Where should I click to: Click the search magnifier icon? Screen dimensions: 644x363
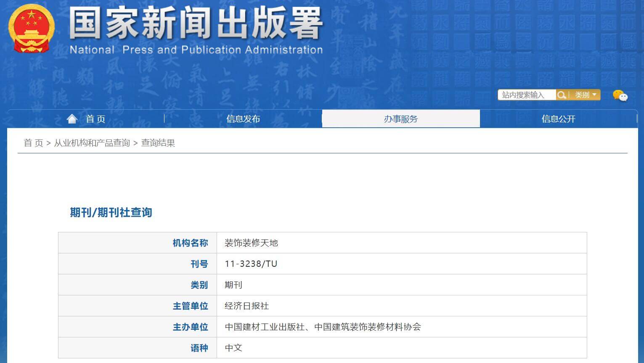pos(561,95)
